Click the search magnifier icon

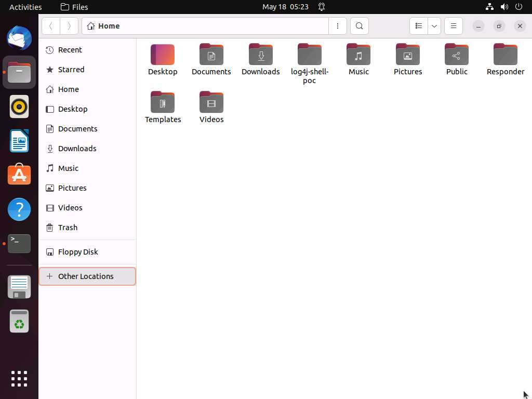click(x=359, y=26)
